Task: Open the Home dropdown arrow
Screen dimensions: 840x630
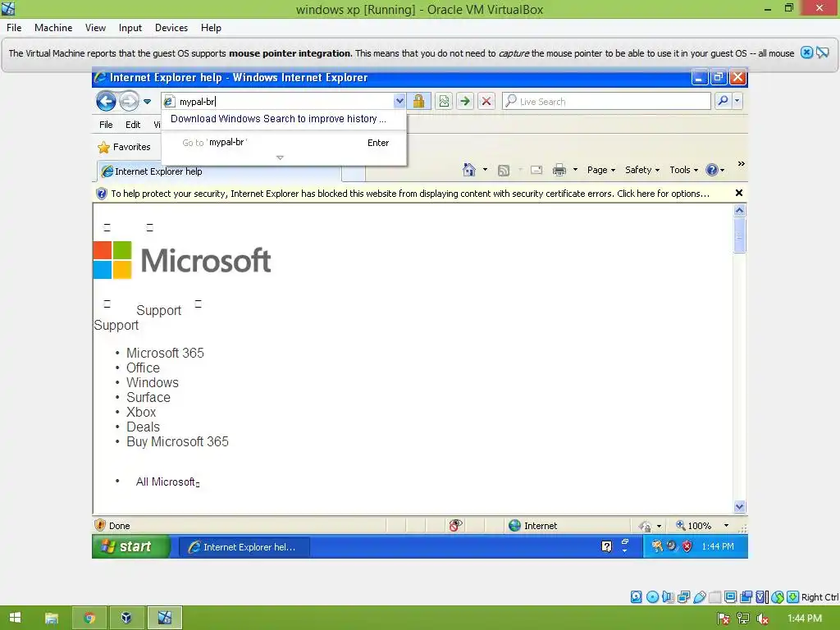Action: 486,170
